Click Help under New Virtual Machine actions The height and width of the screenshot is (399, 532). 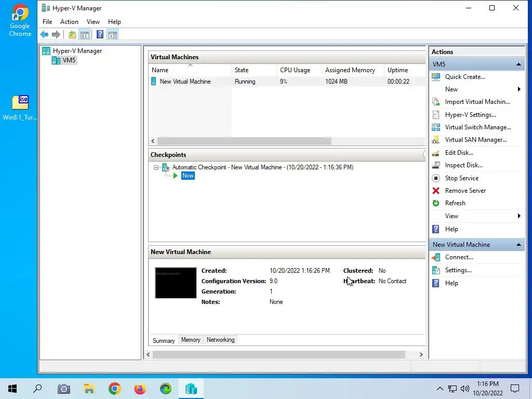point(451,283)
